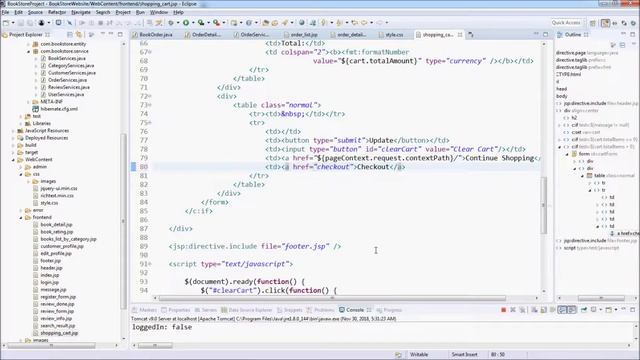Image resolution: width=640 pixels, height=360 pixels.
Task: Click the Remove Launch icon in Console
Action: click(x=513, y=310)
